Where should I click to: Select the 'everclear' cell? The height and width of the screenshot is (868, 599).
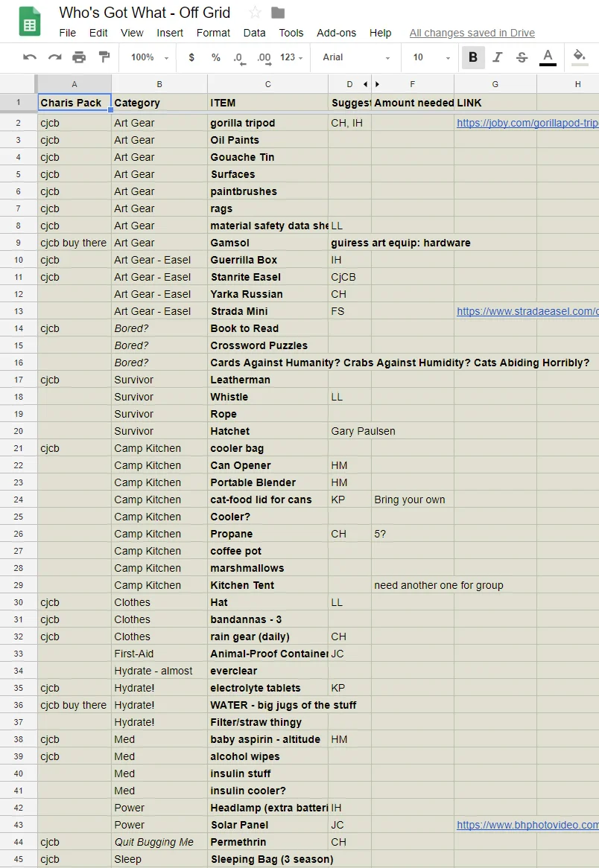click(x=267, y=671)
